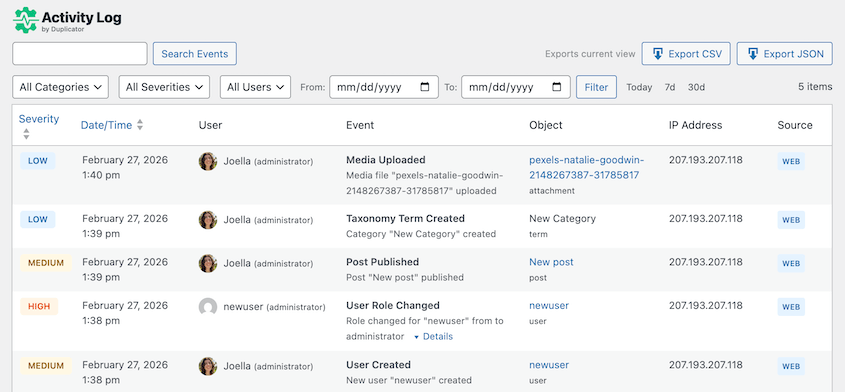Viewport: 845px width, 392px height.
Task: Select the Today quick date range
Action: pyautogui.click(x=639, y=87)
